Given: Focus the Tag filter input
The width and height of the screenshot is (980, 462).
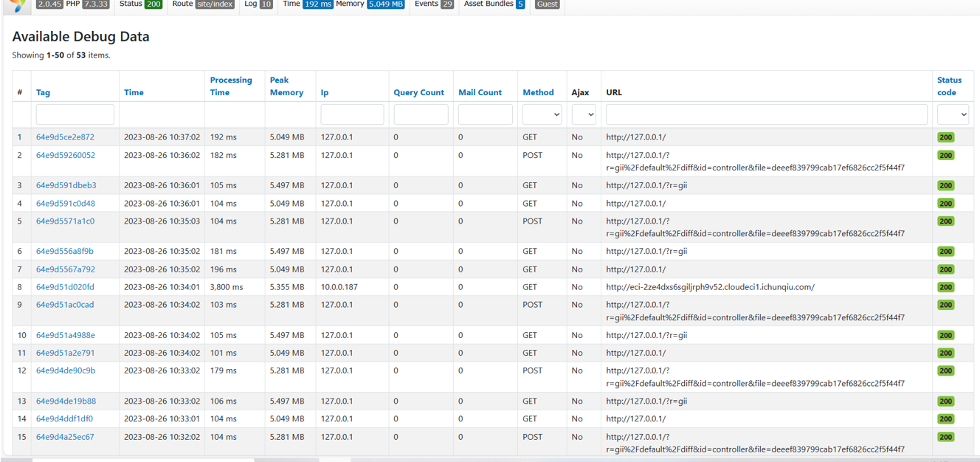Looking at the screenshot, I should 75,114.
